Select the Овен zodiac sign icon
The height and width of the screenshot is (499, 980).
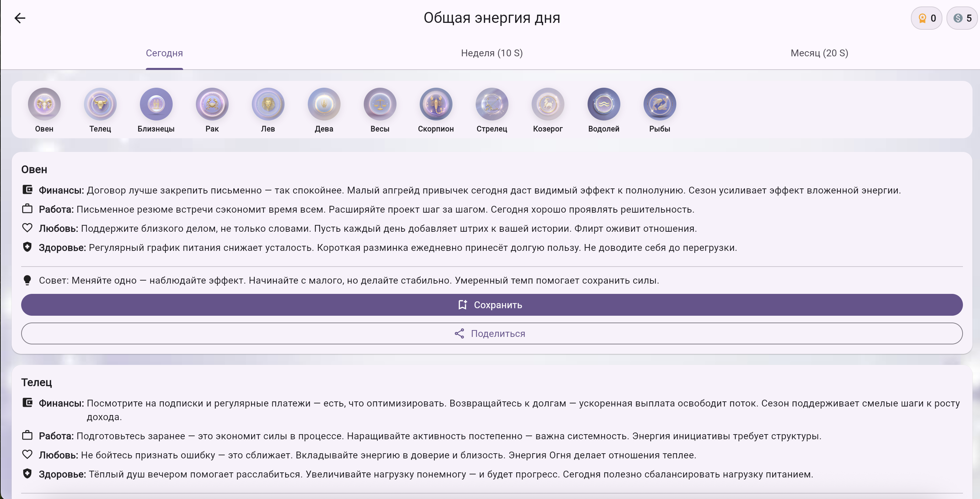(x=44, y=104)
